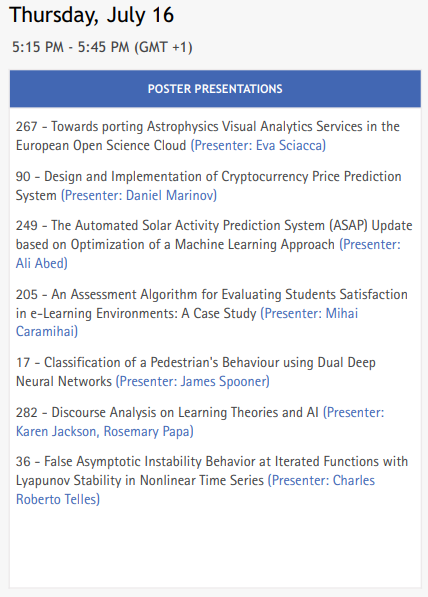Open presenter Eva Sciacca link
Screen dimensions: 428x597
click(258, 145)
